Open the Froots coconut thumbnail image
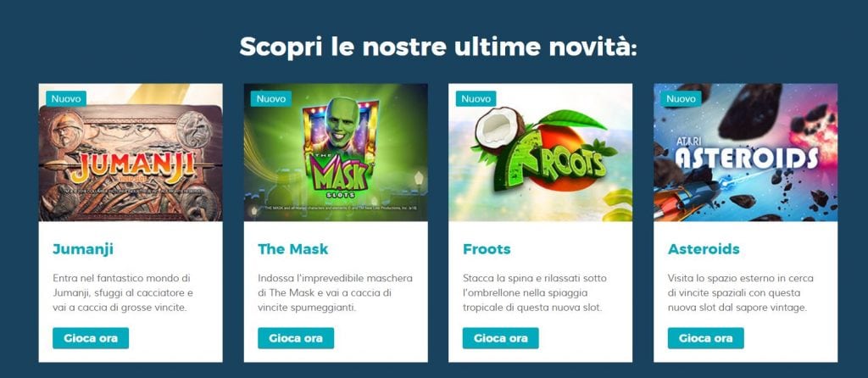This screenshot has height=378, width=868. [540, 153]
